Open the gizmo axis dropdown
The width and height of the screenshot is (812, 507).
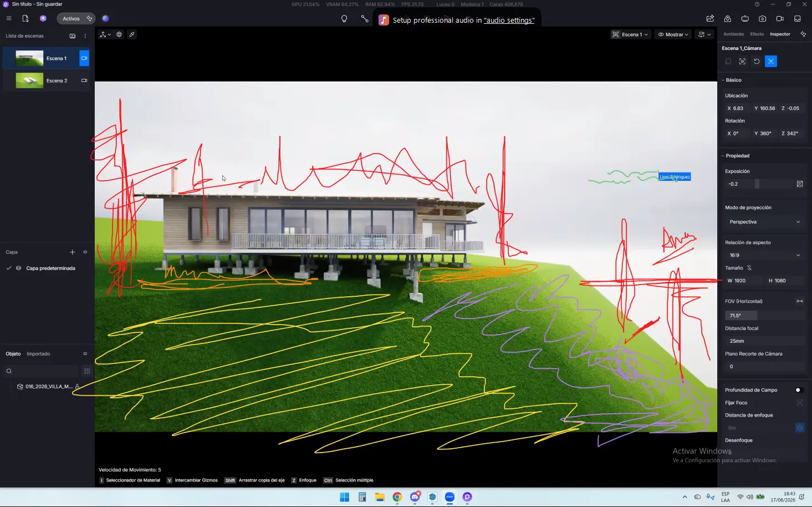tap(105, 34)
